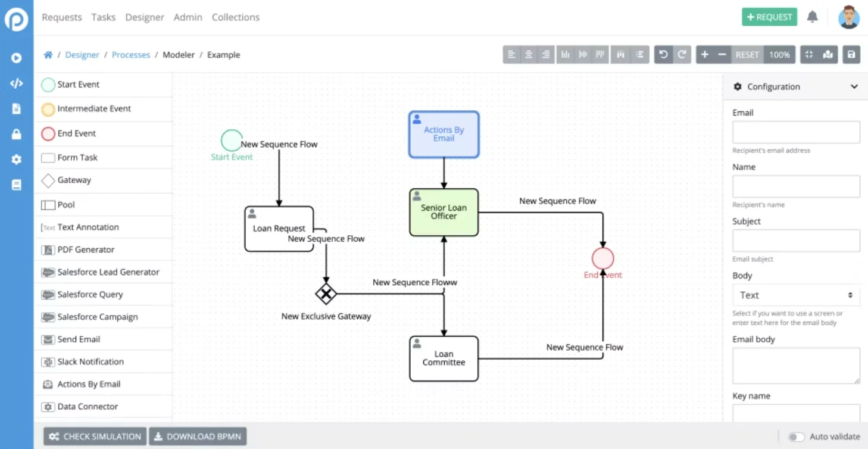Image resolution: width=868 pixels, height=449 pixels.
Task: Click the notification bell icon
Action: tap(813, 17)
